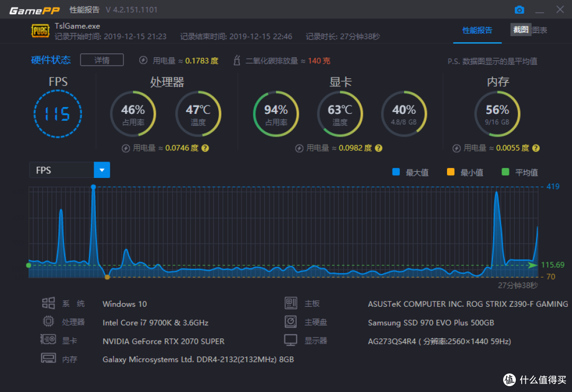572x392 pixels.
Task: Click the GamePP logo
Action: coord(34,11)
